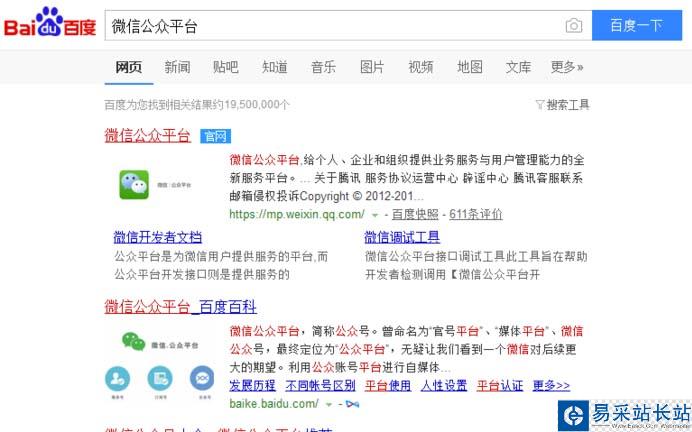
Task: Open 不同帐号区别 section link
Action: (320, 386)
